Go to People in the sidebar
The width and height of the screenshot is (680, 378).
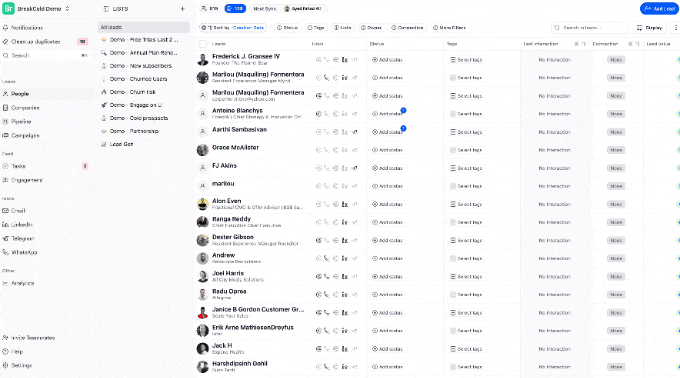click(x=48, y=94)
